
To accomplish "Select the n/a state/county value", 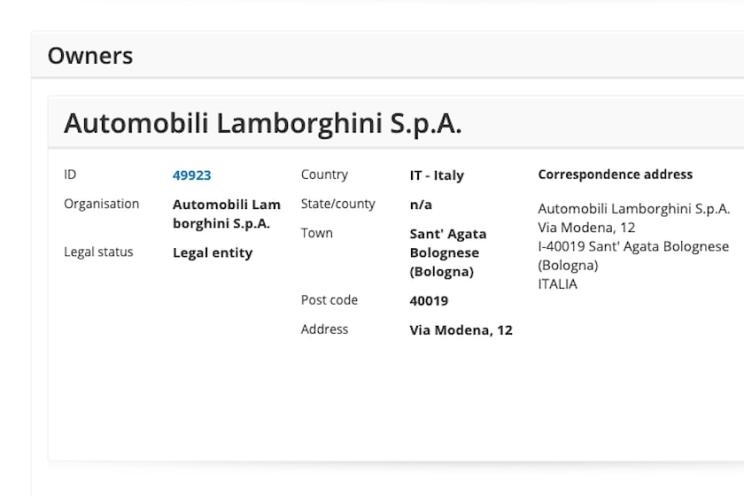I will (420, 204).
